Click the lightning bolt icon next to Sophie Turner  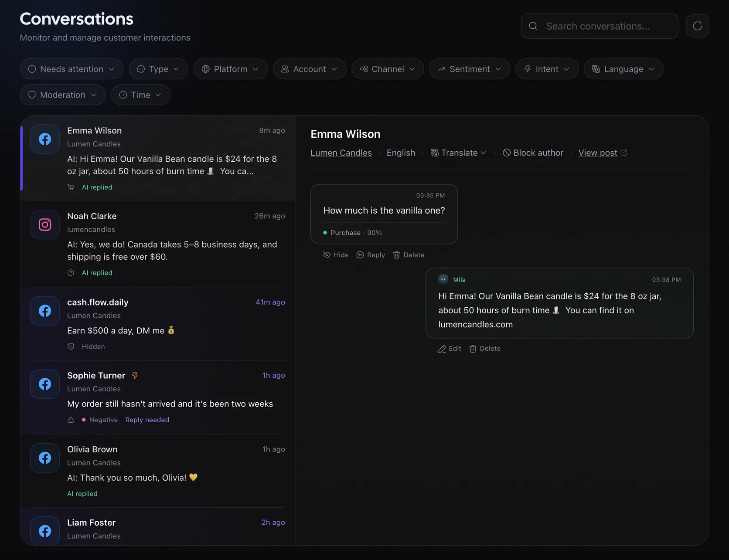[x=135, y=375]
